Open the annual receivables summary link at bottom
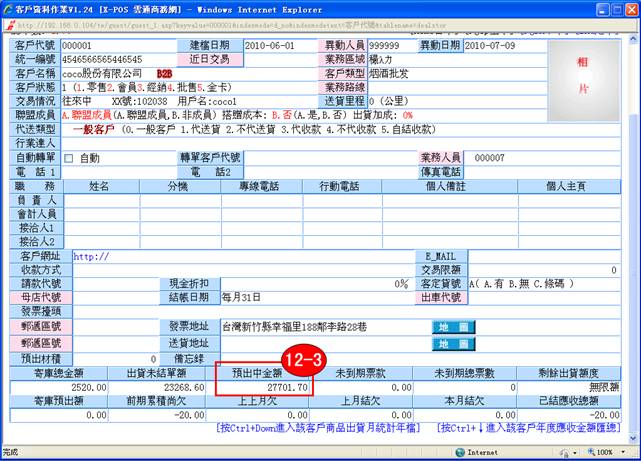641x461 pixels. [x=528, y=428]
